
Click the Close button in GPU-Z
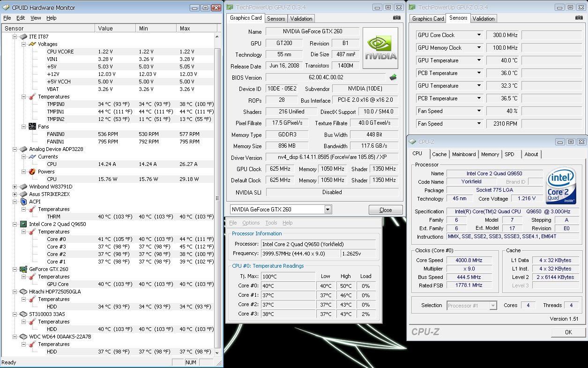point(386,210)
